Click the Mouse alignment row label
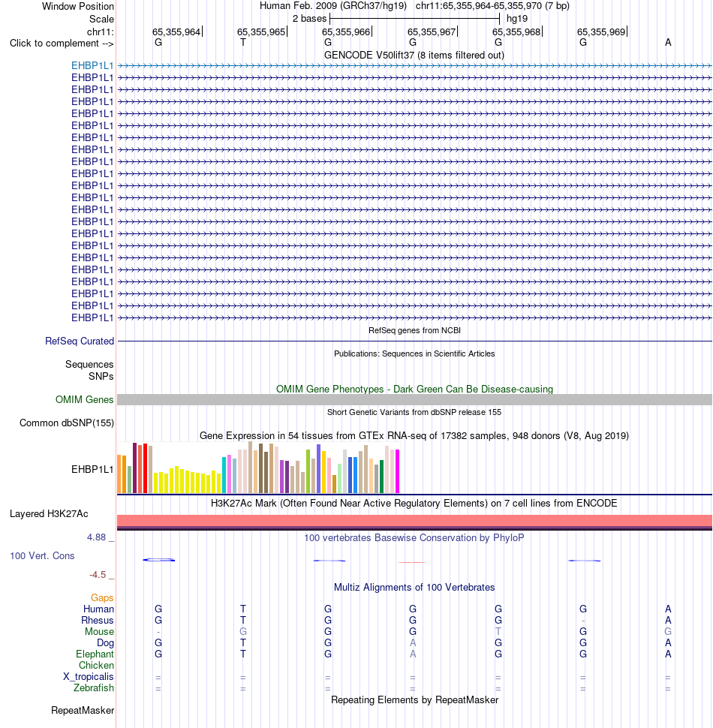Screen dimensions: 713x728 (x=99, y=631)
